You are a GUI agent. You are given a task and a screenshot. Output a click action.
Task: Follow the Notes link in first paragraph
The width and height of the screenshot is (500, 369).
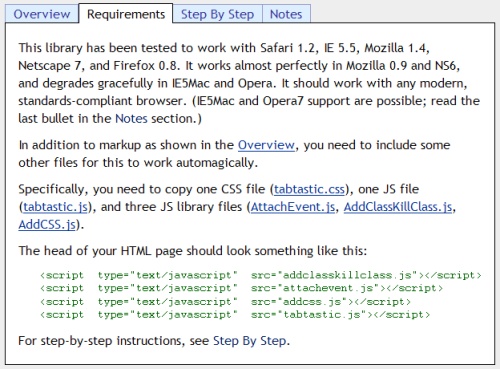tap(131, 118)
